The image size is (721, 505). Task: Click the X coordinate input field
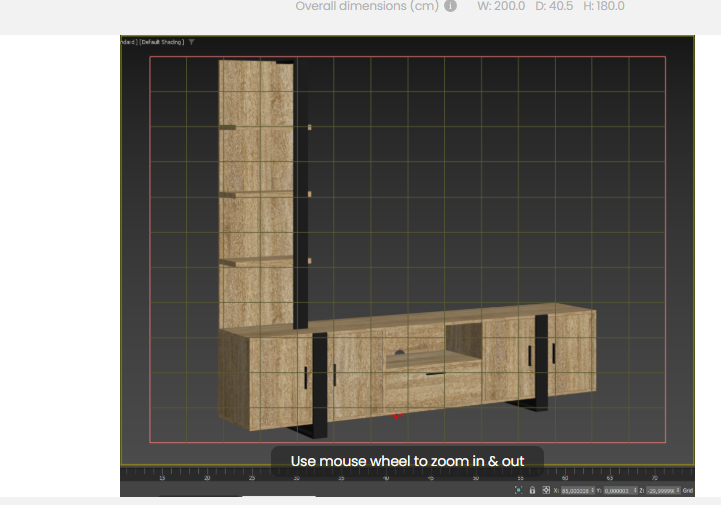click(x=574, y=490)
